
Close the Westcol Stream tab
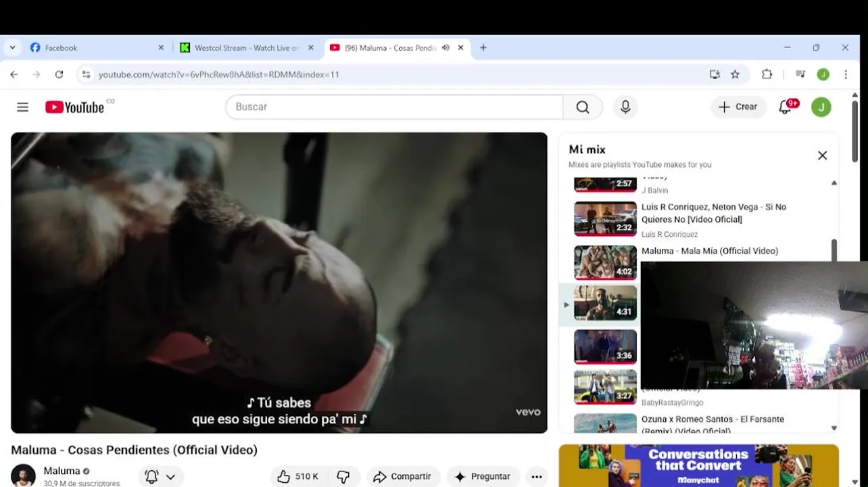click(x=311, y=48)
